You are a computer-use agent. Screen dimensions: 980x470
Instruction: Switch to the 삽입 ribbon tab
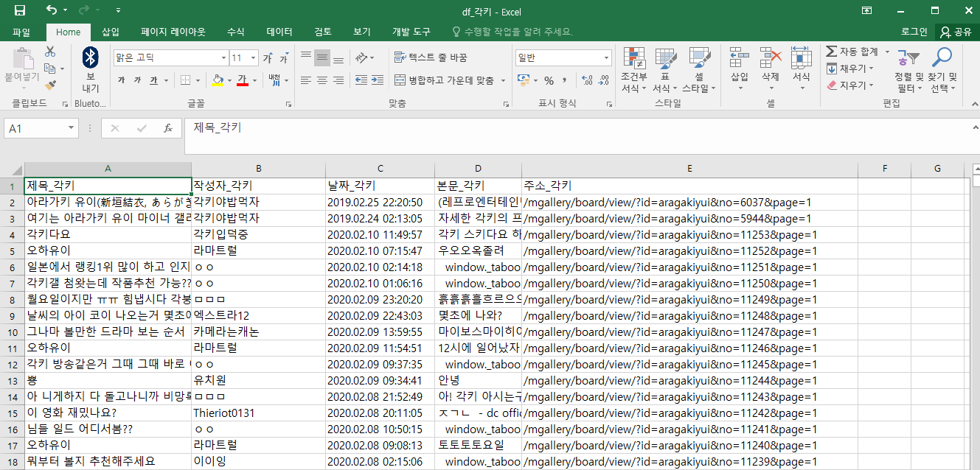(x=111, y=32)
